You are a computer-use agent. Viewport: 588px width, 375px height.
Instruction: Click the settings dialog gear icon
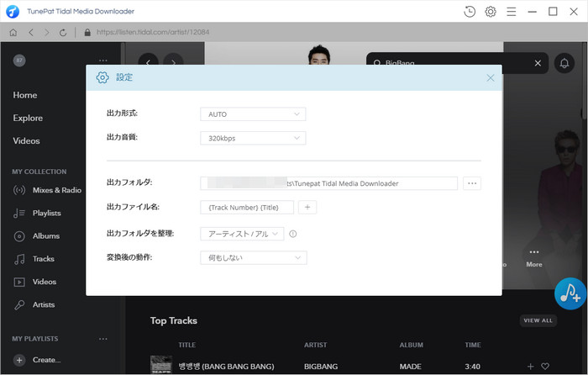click(x=102, y=77)
